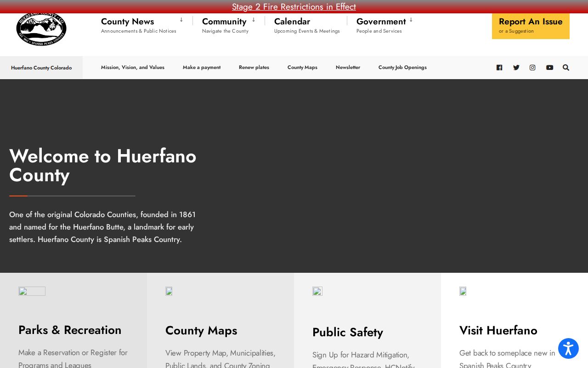Image resolution: width=588 pixels, height=368 pixels.
Task: Click 'Get back to someplace new' text
Action: pyautogui.click(x=507, y=359)
